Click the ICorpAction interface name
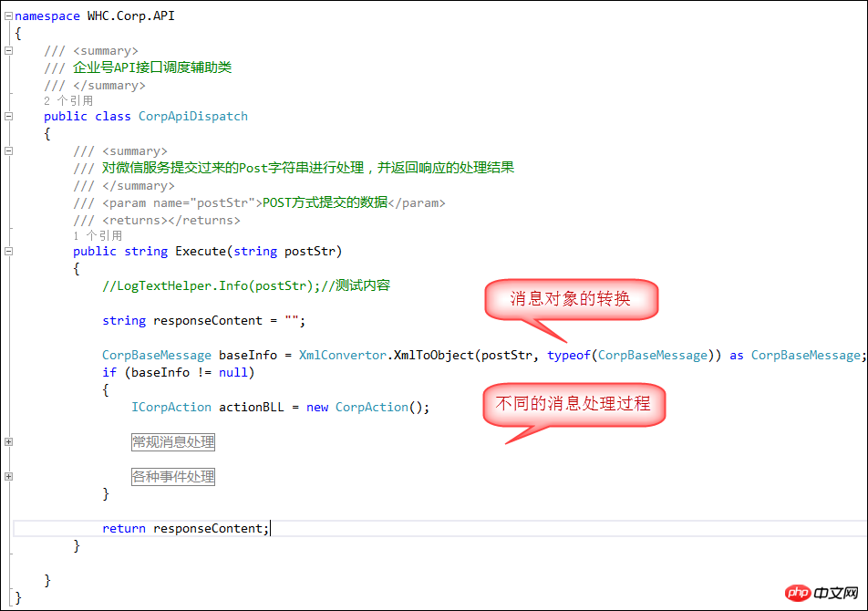Viewport: 868px width, 611px height. 170,407
